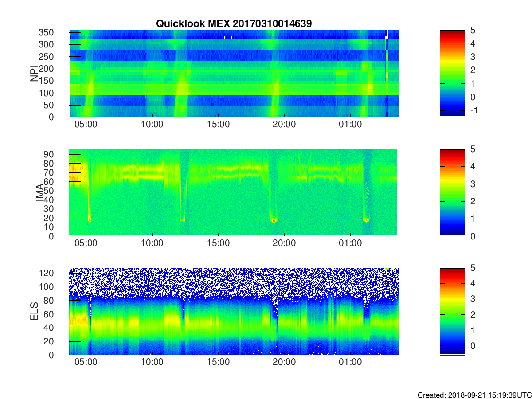532x399 pixels.
Task: Click the ELS panel's color scale bar
Action: tap(452, 311)
